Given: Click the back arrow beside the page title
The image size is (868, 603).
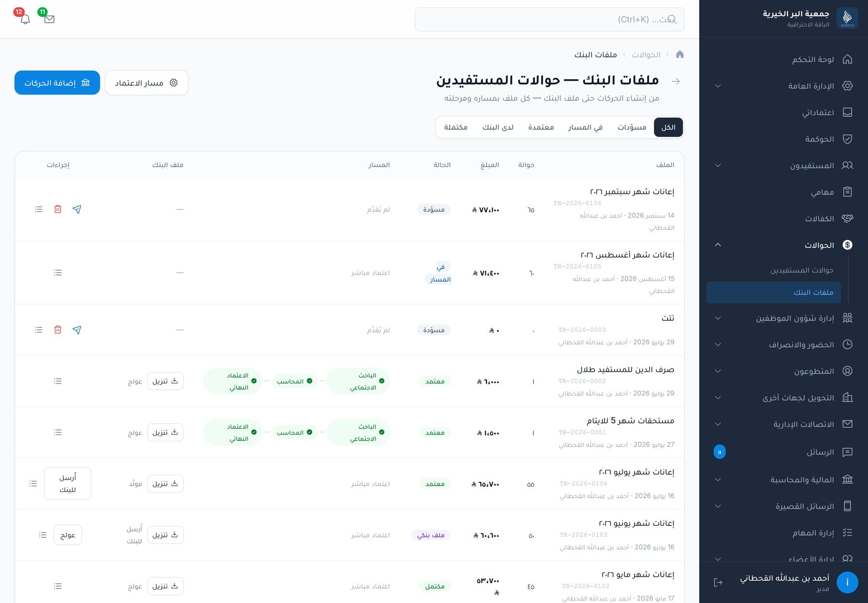Looking at the screenshot, I should click(676, 82).
